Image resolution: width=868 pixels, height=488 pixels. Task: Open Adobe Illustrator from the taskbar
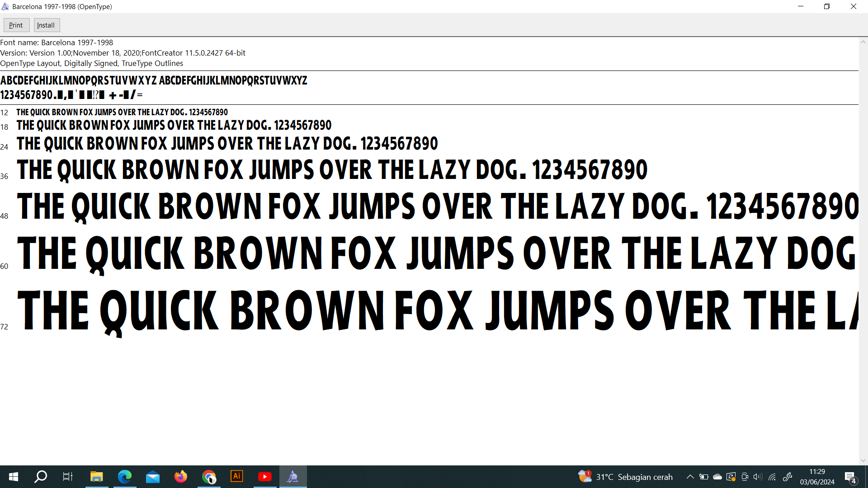237,477
